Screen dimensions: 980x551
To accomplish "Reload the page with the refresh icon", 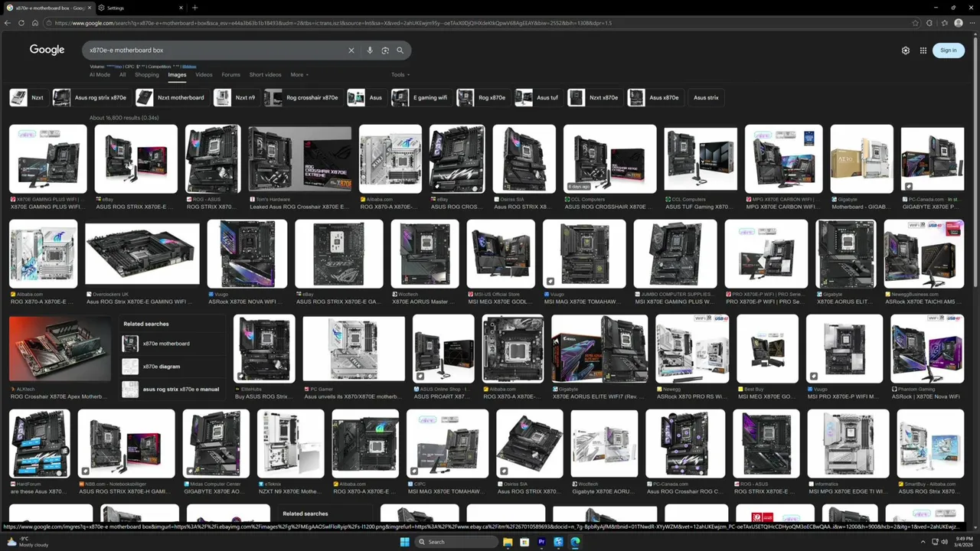I will click(x=22, y=23).
